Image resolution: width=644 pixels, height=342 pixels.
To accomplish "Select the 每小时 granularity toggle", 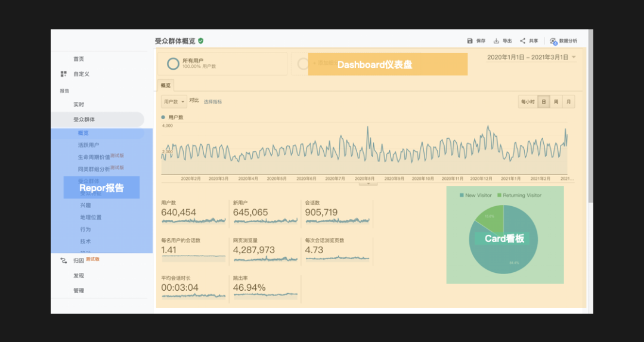I will tap(528, 102).
